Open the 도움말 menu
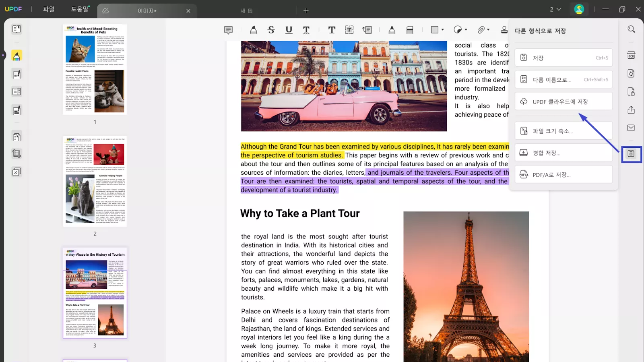The height and width of the screenshot is (362, 644). pyautogui.click(x=80, y=9)
